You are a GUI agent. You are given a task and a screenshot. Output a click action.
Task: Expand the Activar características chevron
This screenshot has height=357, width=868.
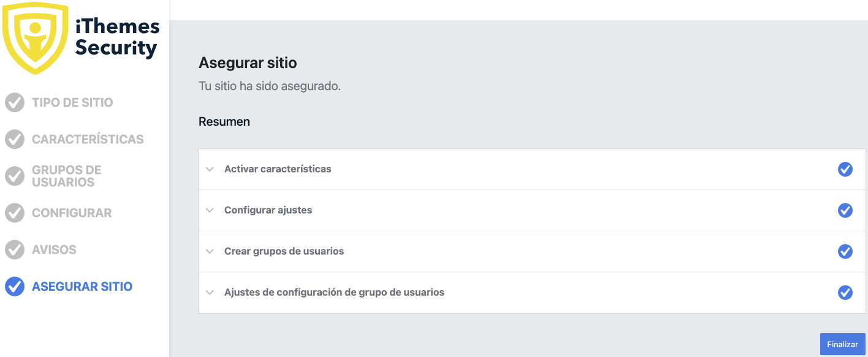(x=210, y=169)
